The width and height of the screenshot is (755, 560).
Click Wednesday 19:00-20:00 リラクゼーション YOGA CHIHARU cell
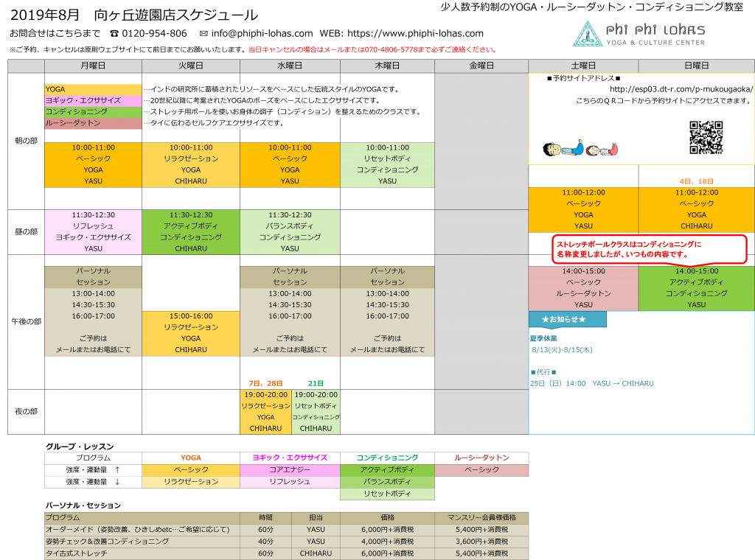pyautogui.click(x=265, y=412)
